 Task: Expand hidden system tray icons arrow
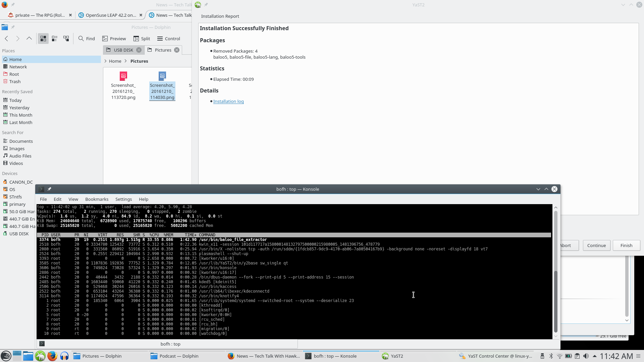click(595, 356)
